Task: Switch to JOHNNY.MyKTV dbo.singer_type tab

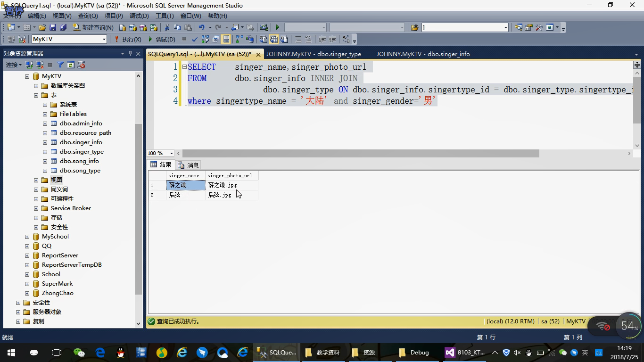Action: coord(314,54)
